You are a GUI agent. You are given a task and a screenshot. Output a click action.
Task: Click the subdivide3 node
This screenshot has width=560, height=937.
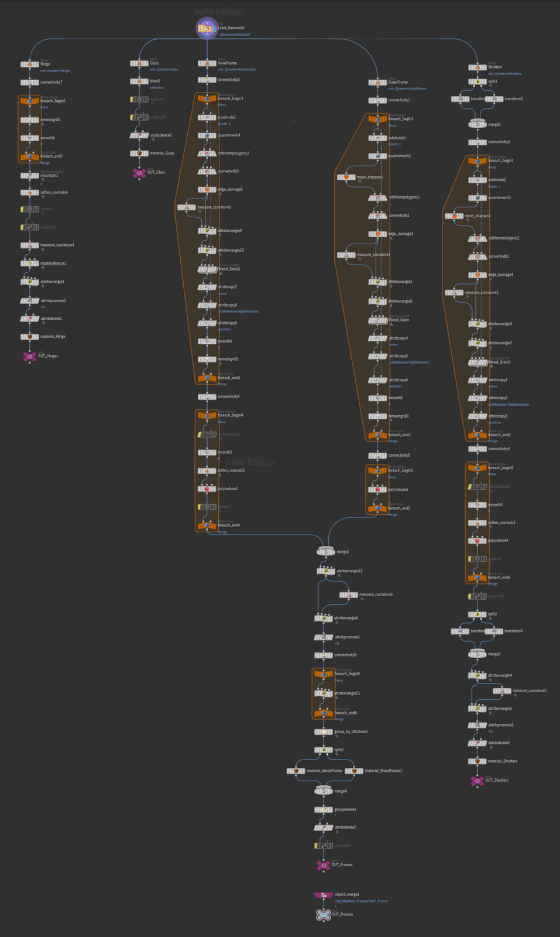(207, 118)
